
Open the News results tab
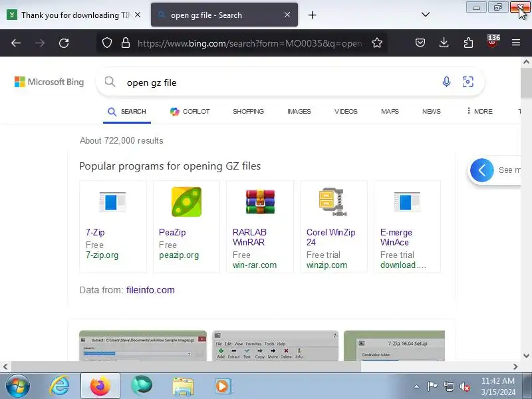[431, 111]
